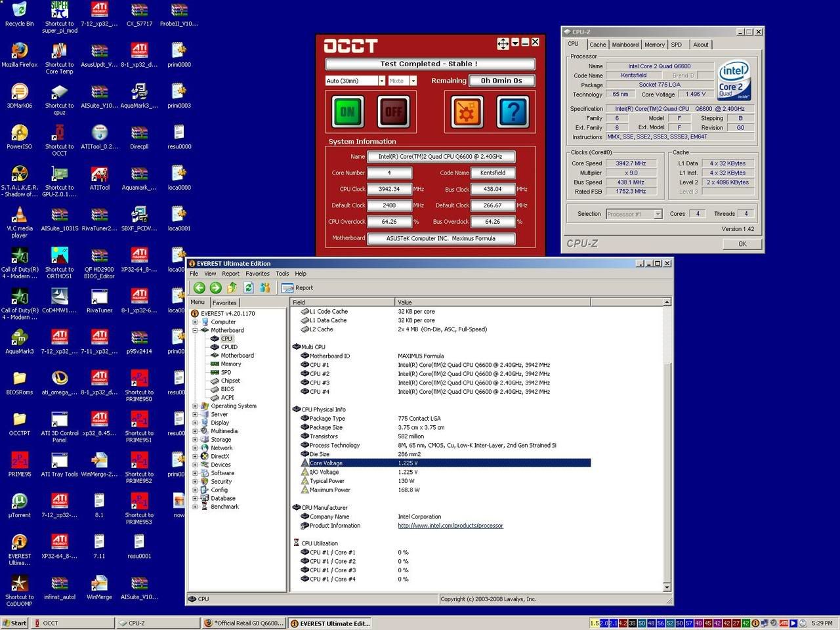Expand the Operating System tree node
The width and height of the screenshot is (840, 630).
pos(195,406)
